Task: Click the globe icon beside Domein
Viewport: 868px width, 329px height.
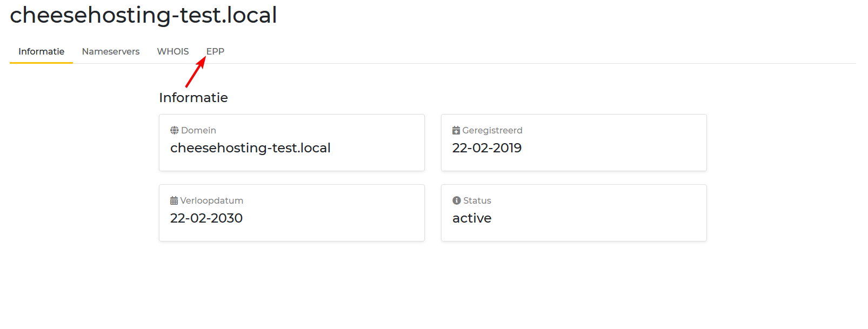Action: click(174, 130)
